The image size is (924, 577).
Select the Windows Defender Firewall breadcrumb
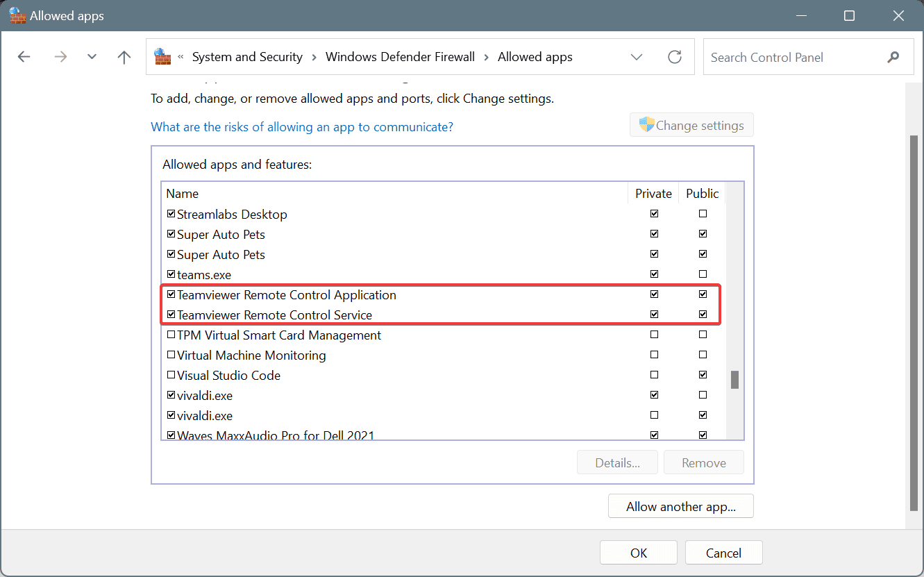400,57
